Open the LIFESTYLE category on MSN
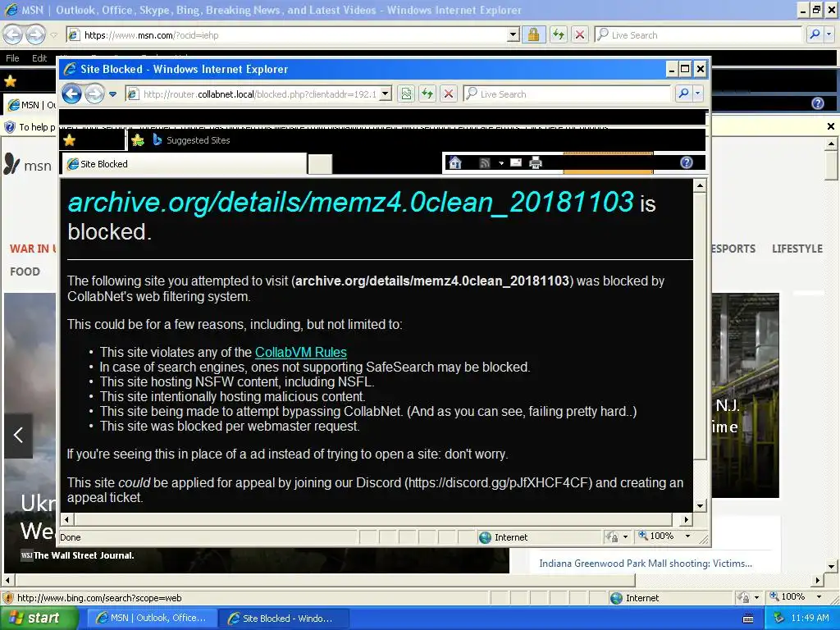 [x=797, y=249]
